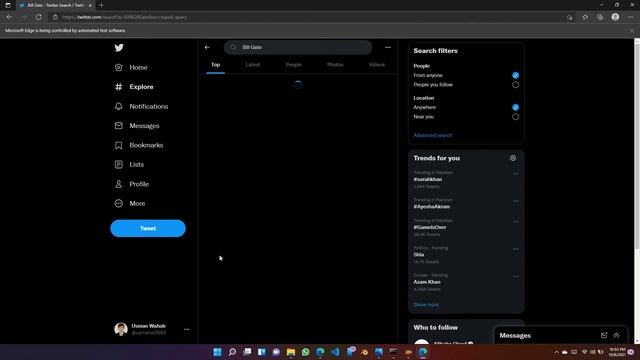Open the Windows Start menu
This screenshot has height=360, width=640.
point(217,352)
